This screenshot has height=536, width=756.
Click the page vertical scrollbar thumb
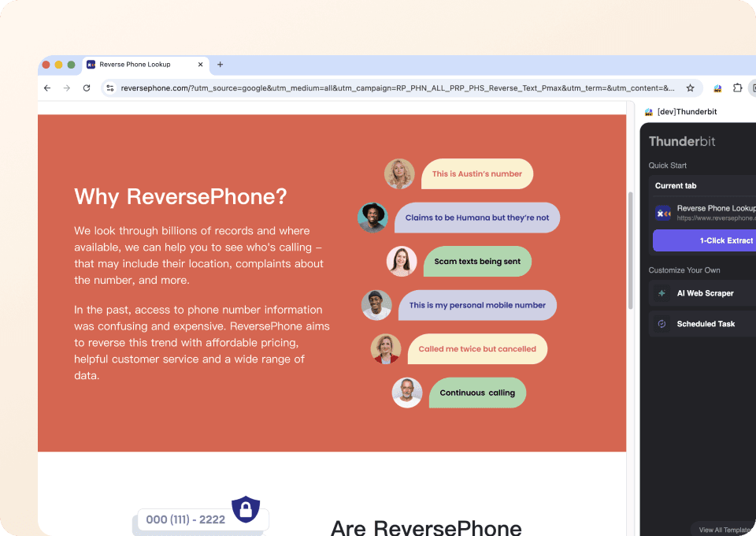click(630, 251)
